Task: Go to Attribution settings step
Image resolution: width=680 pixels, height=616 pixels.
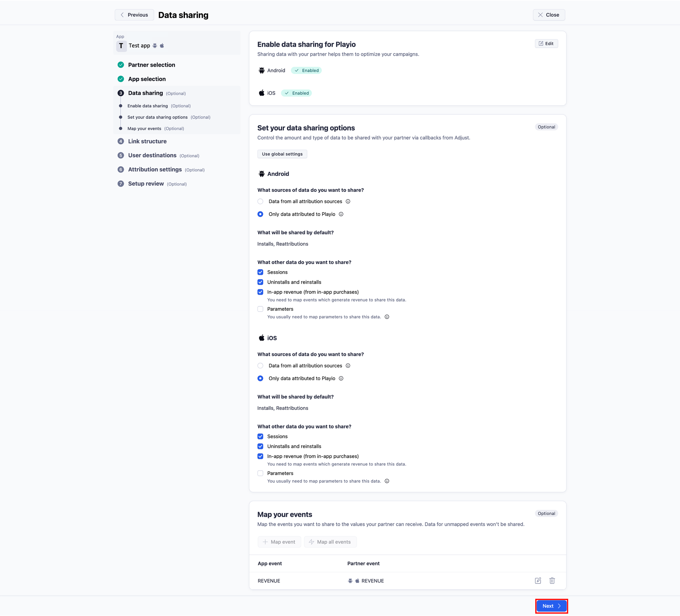Action: tap(155, 170)
